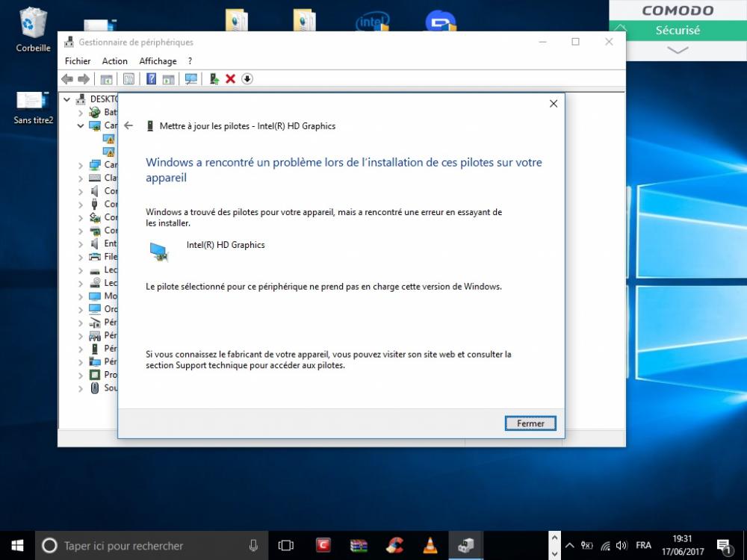Expand the Batteries category in the tree

tap(81, 113)
